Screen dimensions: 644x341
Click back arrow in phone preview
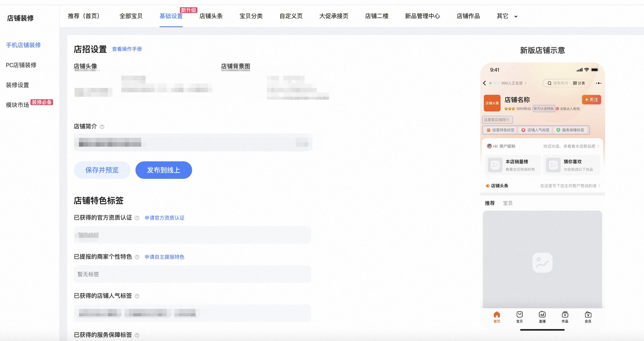[484, 83]
